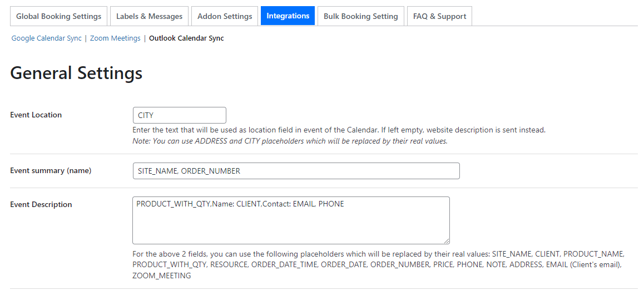Screen dimensions: 644x300
Task: Show the FAQ & Support tab
Action: (x=439, y=16)
